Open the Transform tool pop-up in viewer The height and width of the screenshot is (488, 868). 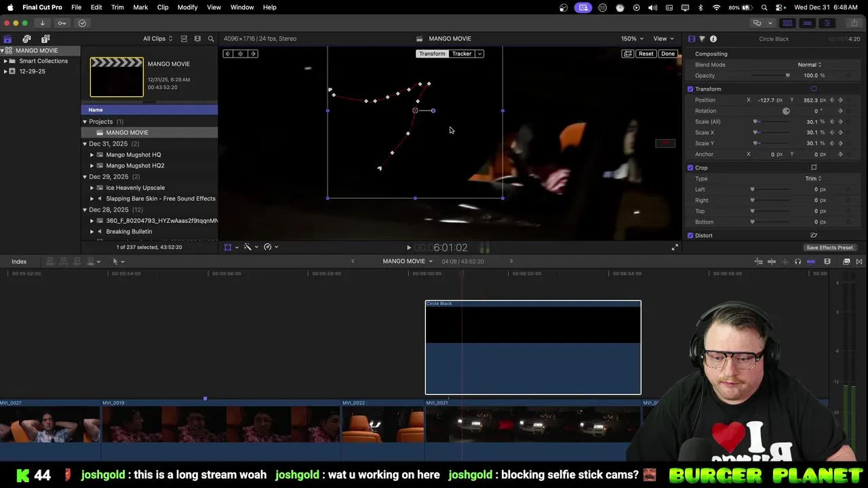tap(231, 247)
